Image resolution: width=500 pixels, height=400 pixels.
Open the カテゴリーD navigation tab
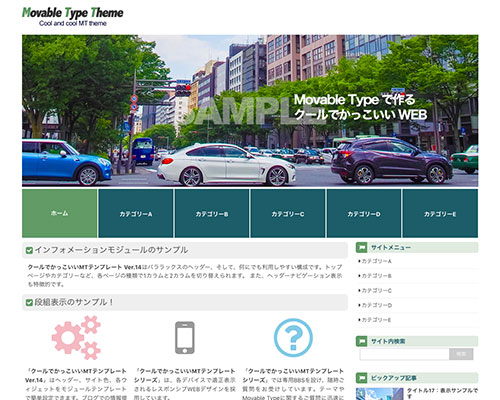[364, 213]
